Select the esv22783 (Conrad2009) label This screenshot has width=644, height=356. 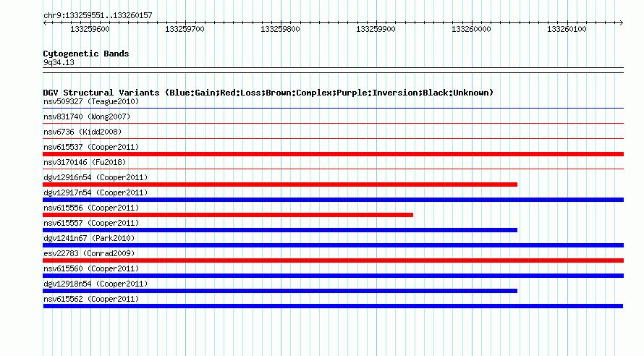89,253
